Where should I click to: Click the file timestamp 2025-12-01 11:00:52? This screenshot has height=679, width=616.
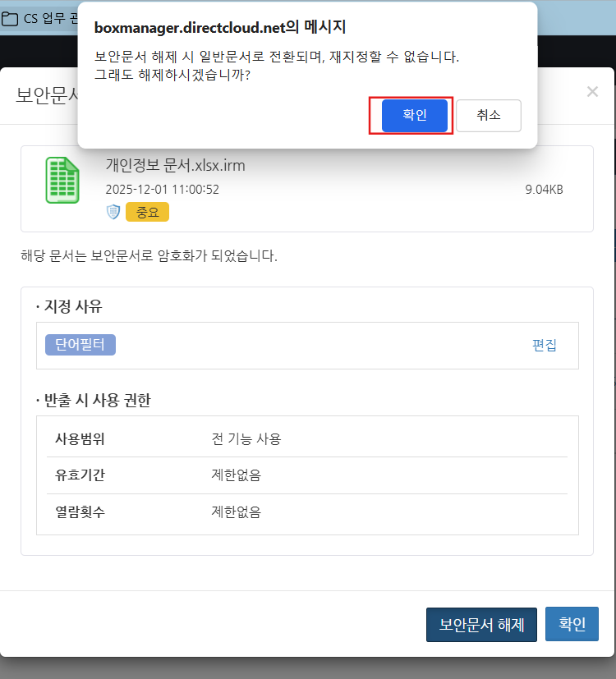(x=162, y=190)
